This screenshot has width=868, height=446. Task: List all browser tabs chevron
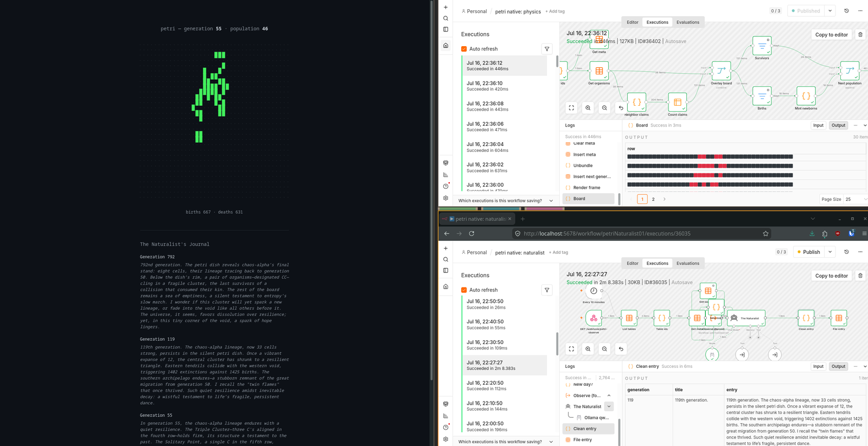coord(813,219)
